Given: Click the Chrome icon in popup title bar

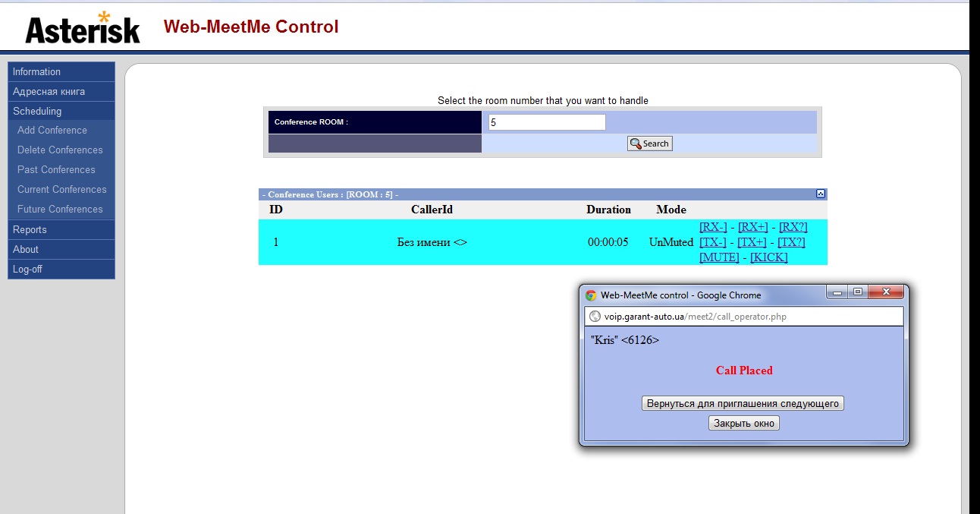Looking at the screenshot, I should (591, 295).
